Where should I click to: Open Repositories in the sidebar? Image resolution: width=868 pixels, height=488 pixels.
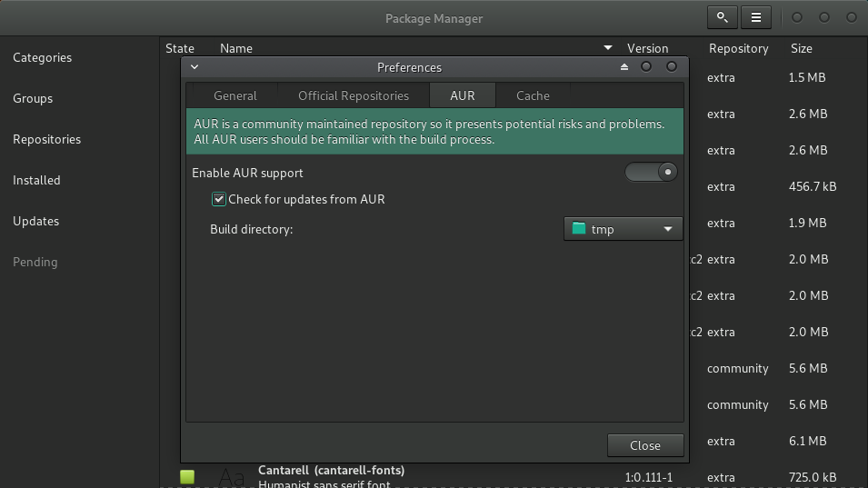[47, 139]
